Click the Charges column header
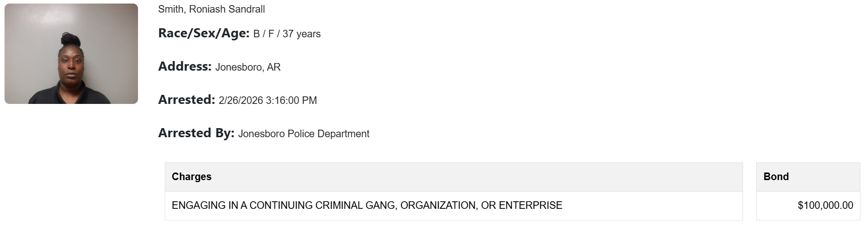Viewport: 868px width, 227px height. [191, 177]
